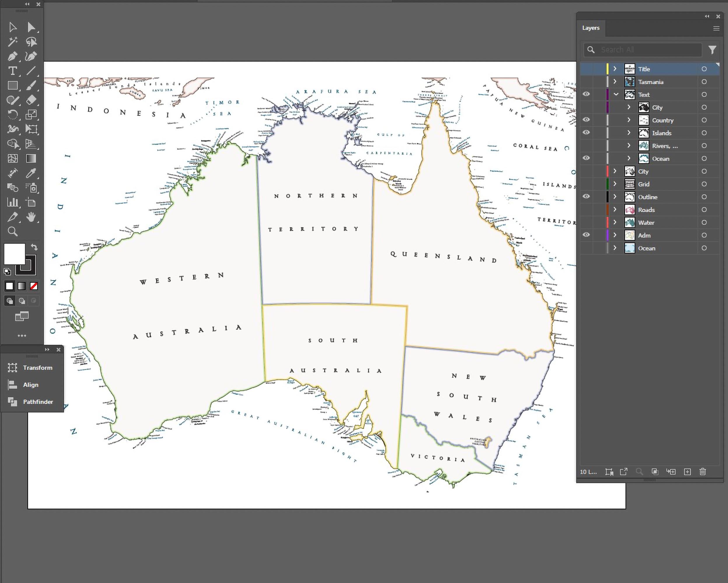The height and width of the screenshot is (583, 728).
Task: Pick the Eyedropper tool
Action: (x=32, y=173)
